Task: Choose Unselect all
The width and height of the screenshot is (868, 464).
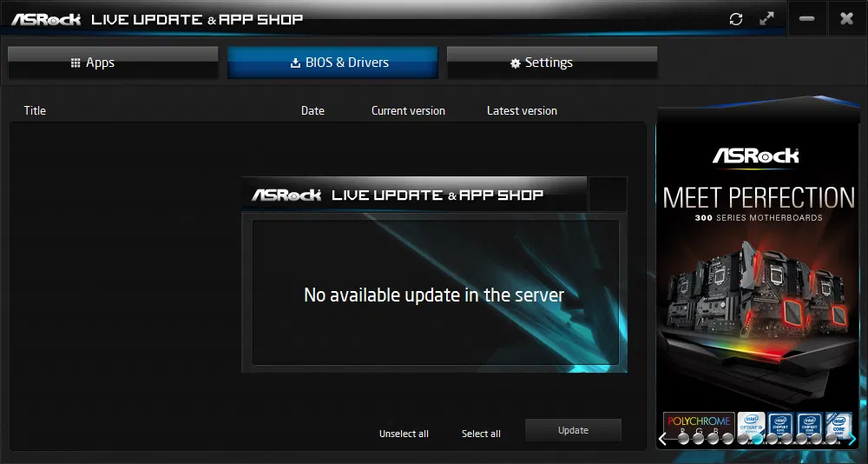Action: tap(404, 434)
